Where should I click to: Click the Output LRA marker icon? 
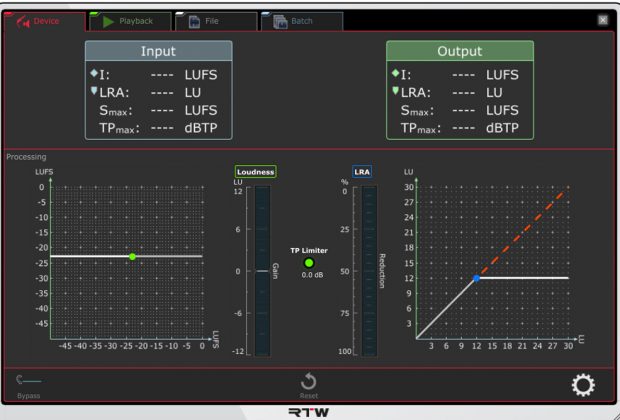tap(395, 91)
